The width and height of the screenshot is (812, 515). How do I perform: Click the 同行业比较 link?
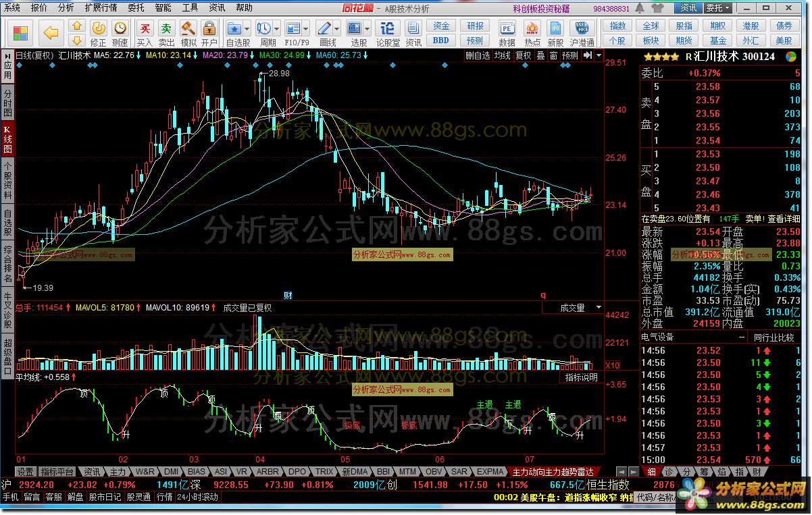[x=774, y=337]
